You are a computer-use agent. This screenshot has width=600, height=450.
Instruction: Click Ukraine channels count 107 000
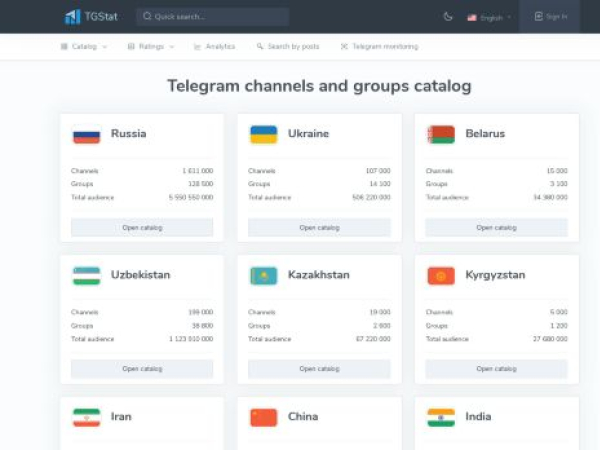click(378, 171)
